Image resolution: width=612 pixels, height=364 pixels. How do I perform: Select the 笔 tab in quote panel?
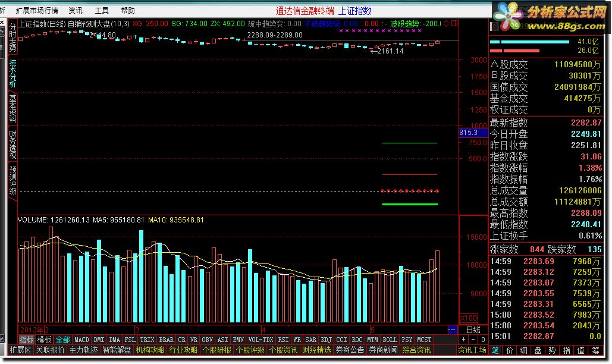(x=495, y=350)
